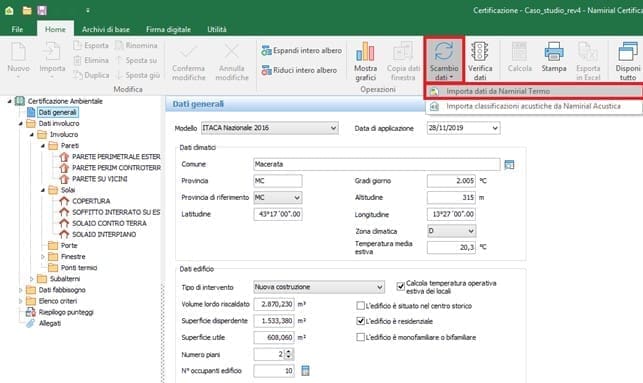The image size is (643, 383).
Task: Open the Archivi di base tab
Action: click(105, 29)
